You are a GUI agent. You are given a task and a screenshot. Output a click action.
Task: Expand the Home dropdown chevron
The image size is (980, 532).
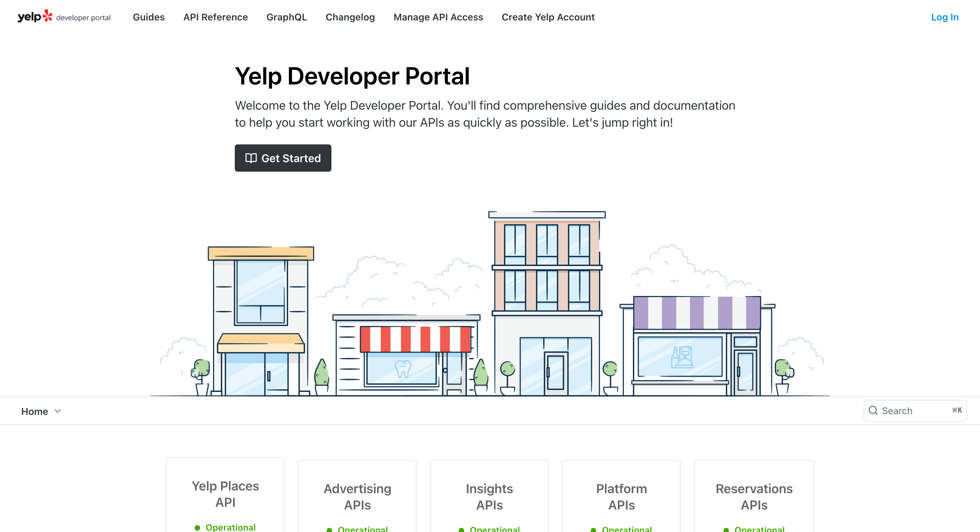click(x=58, y=411)
